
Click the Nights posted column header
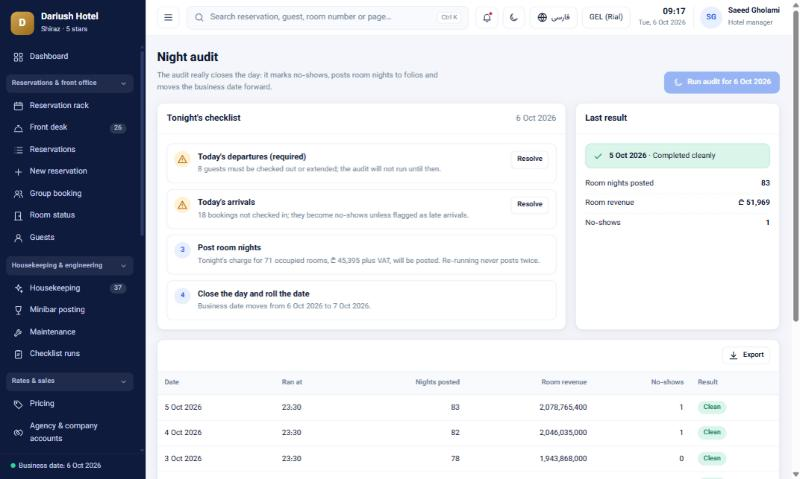(x=437, y=382)
